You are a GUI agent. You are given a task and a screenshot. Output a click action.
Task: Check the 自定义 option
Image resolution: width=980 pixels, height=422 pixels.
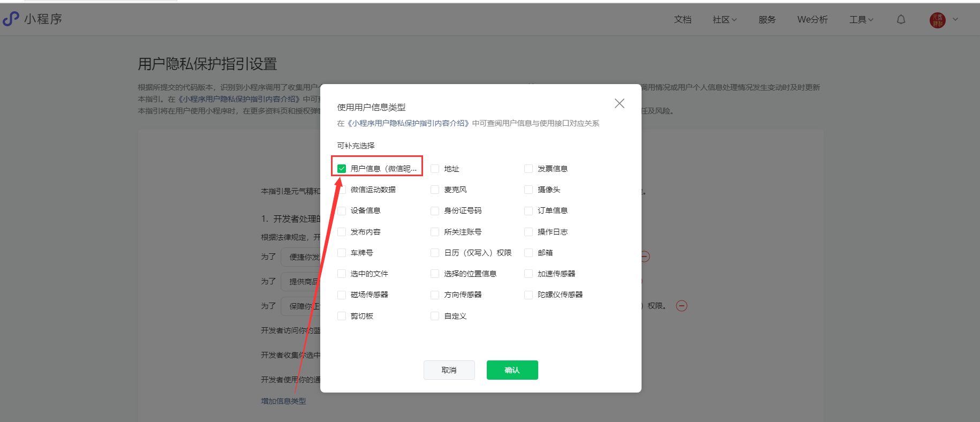[x=435, y=316]
